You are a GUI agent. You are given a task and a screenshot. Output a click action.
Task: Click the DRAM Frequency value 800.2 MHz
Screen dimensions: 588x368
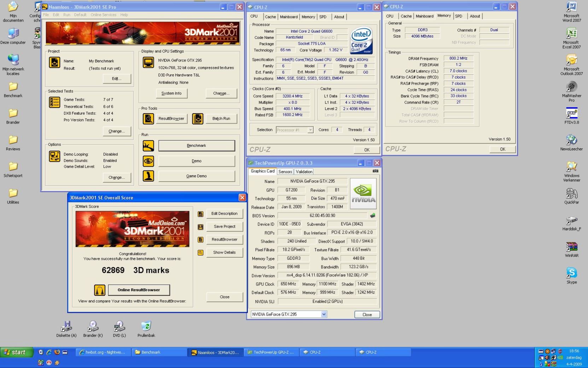pos(458,58)
